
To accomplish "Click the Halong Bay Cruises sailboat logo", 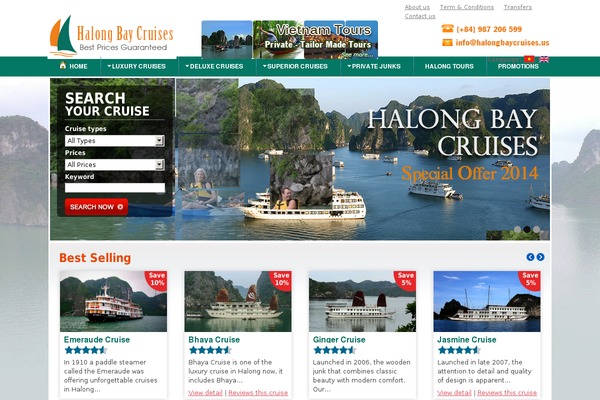I will (63, 36).
